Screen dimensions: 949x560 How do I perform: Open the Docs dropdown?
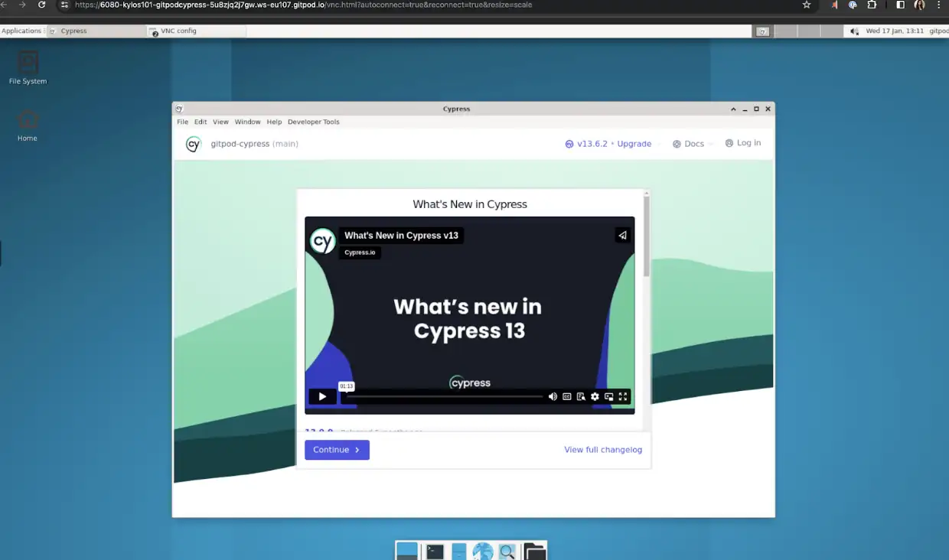[693, 144]
